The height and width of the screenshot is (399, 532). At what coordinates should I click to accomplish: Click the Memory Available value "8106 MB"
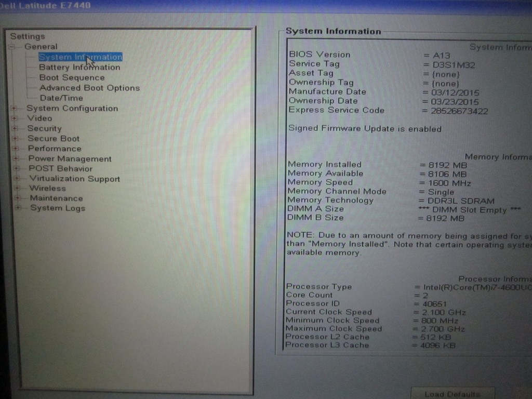coord(447,174)
